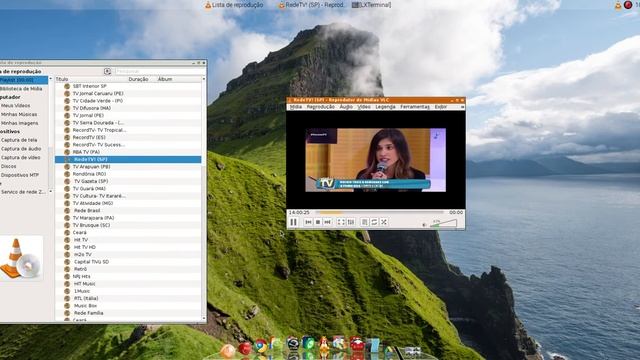Select RTL (Itália) playlist entry
This screenshot has height=360, width=640.
(x=128, y=298)
